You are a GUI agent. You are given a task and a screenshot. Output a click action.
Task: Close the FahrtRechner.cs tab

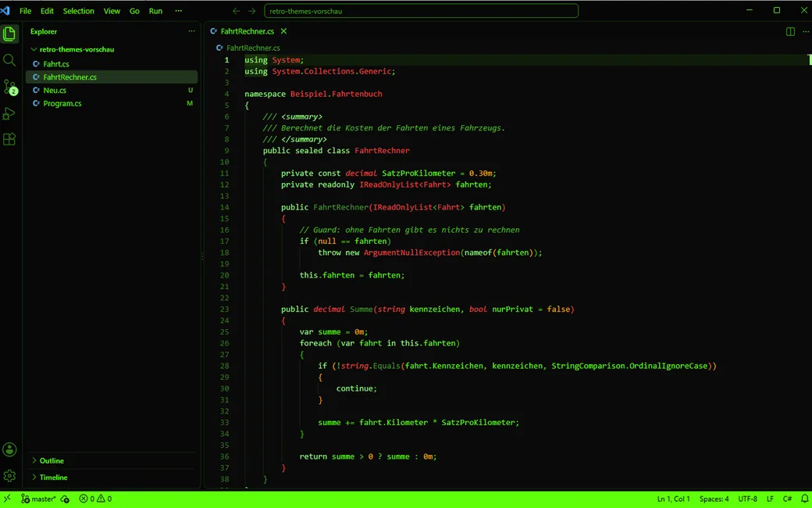[x=283, y=31]
